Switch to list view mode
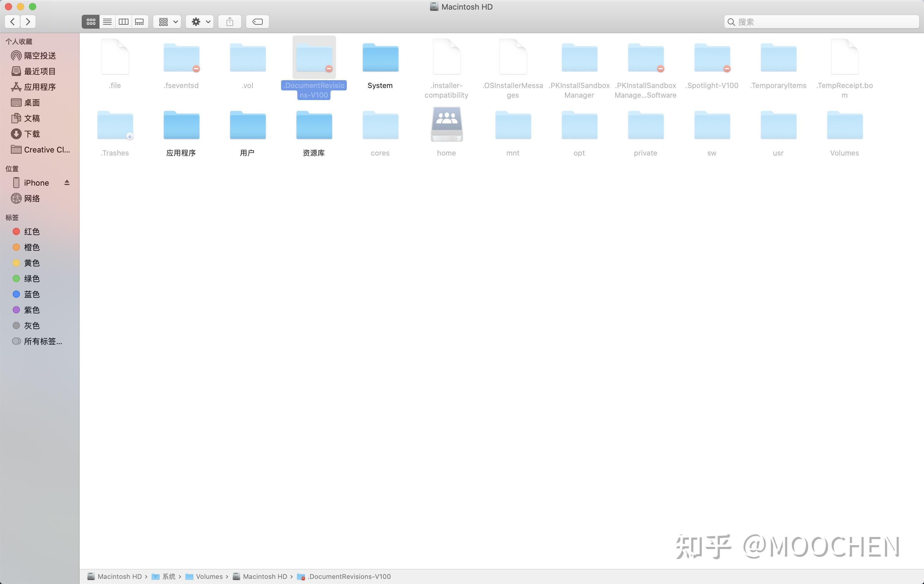 107,22
